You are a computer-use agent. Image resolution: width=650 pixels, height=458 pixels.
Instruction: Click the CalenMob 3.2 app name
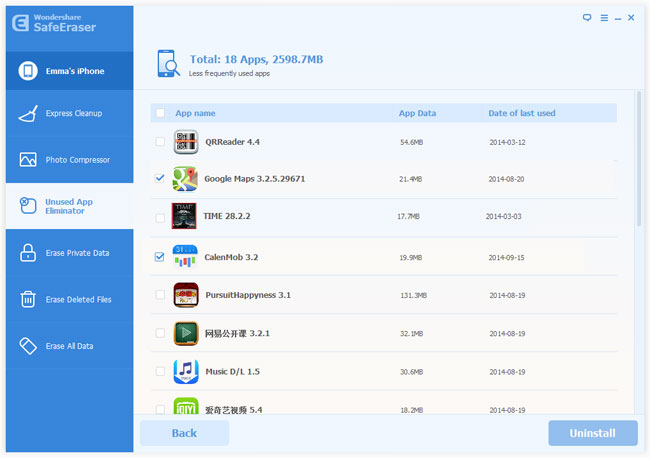click(231, 257)
